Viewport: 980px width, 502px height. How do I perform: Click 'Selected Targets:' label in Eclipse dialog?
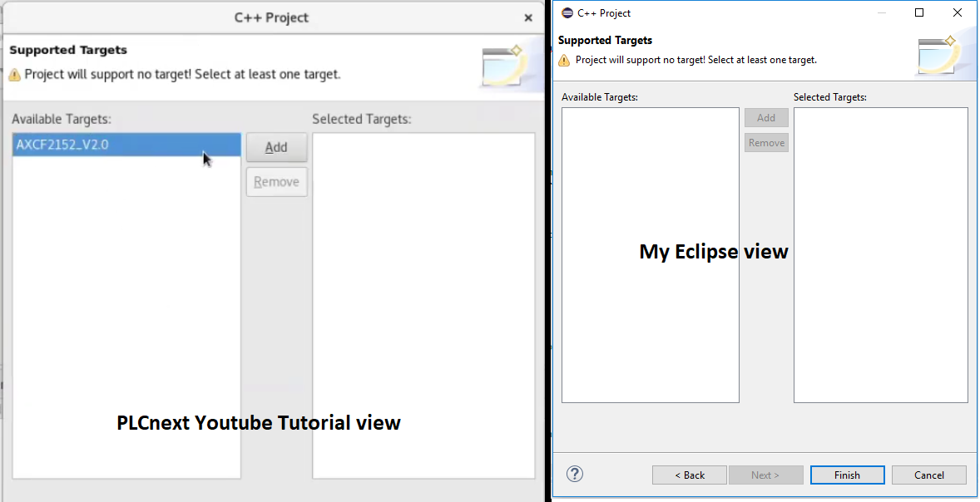[830, 97]
